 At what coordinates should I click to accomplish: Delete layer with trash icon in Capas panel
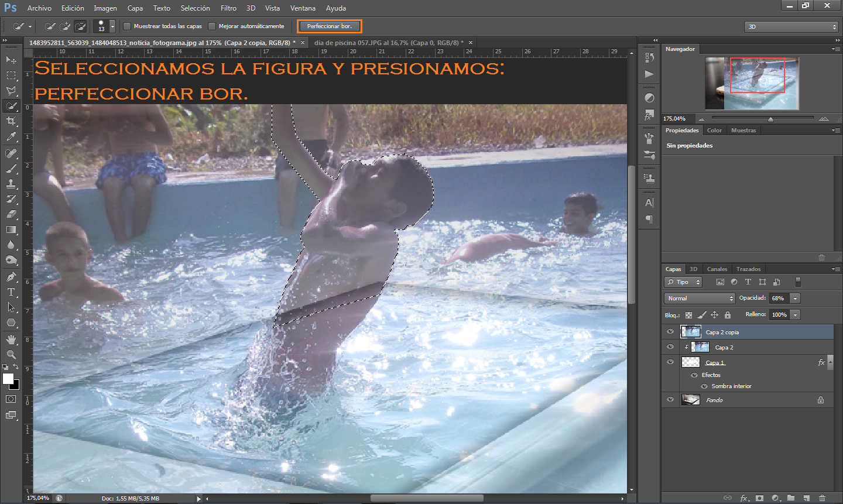822,498
